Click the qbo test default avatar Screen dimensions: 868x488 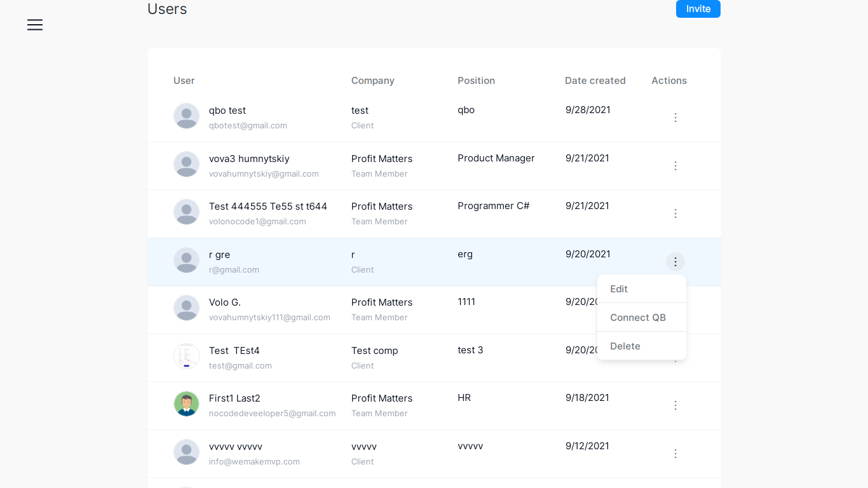pos(186,116)
